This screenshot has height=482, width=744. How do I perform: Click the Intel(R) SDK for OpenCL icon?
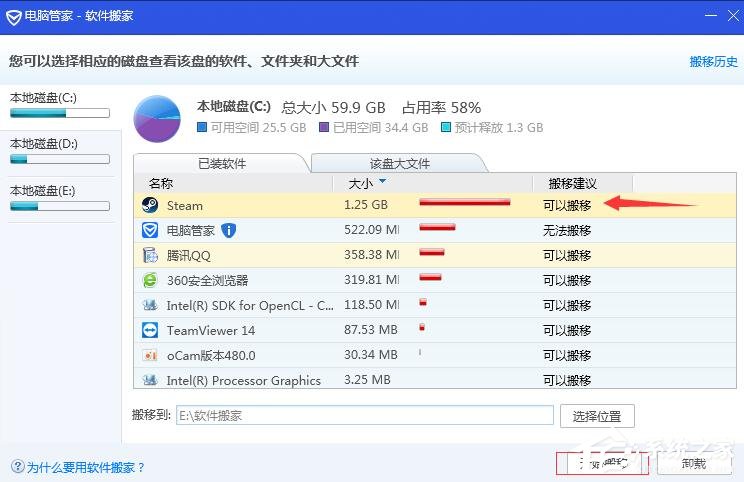[150, 305]
